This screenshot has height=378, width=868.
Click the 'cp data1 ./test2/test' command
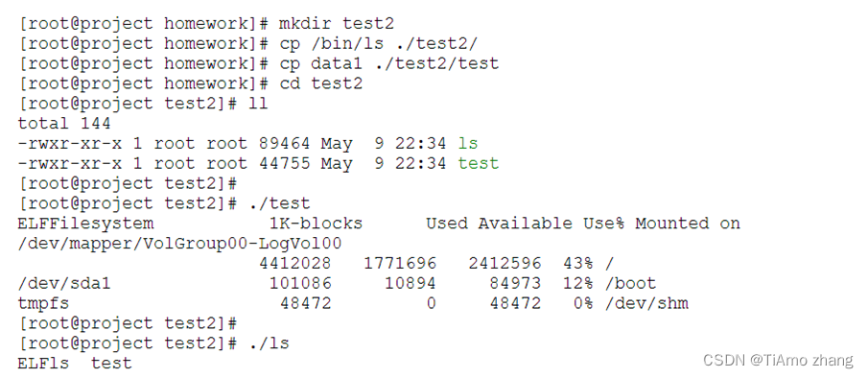[388, 63]
